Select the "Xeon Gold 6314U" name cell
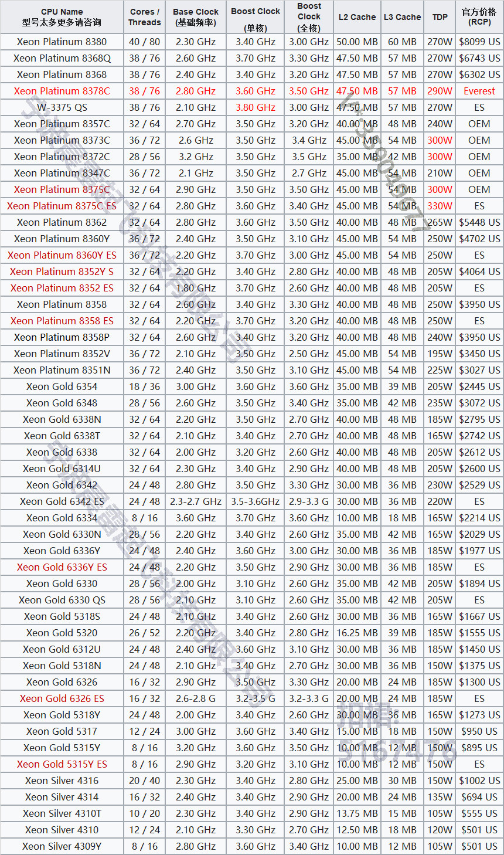 [62, 469]
